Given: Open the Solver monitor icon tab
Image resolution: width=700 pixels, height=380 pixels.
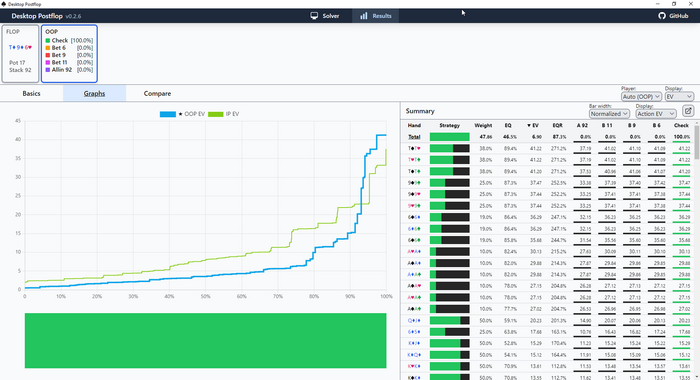Looking at the screenshot, I should [x=325, y=16].
